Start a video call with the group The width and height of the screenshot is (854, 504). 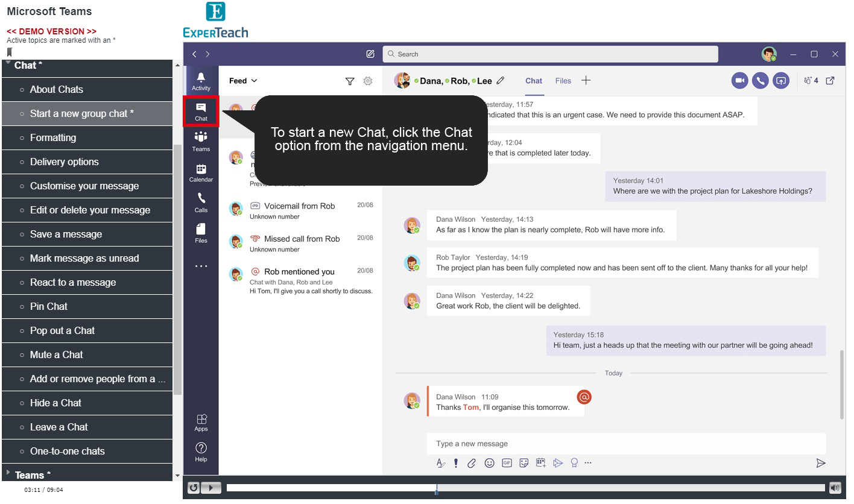click(x=739, y=81)
